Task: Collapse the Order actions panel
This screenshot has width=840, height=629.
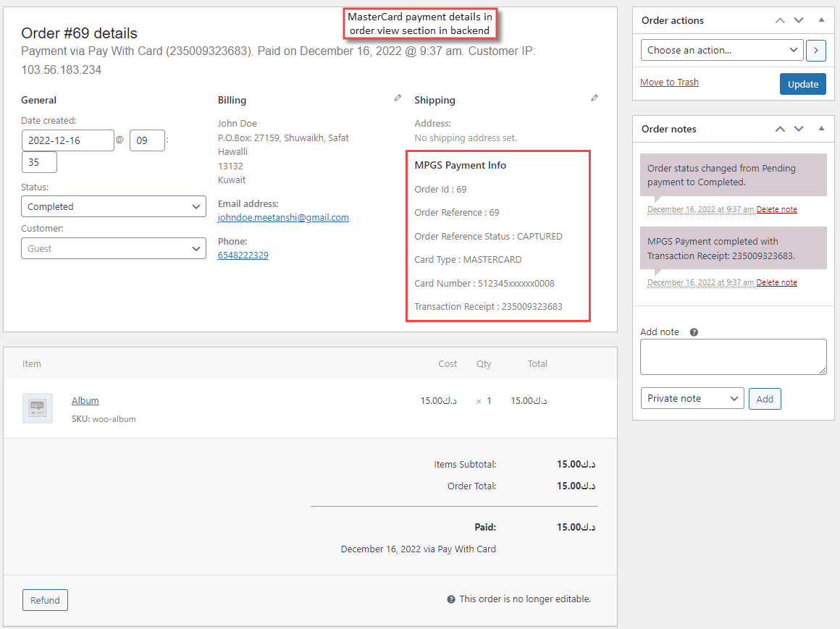Action: [x=820, y=20]
